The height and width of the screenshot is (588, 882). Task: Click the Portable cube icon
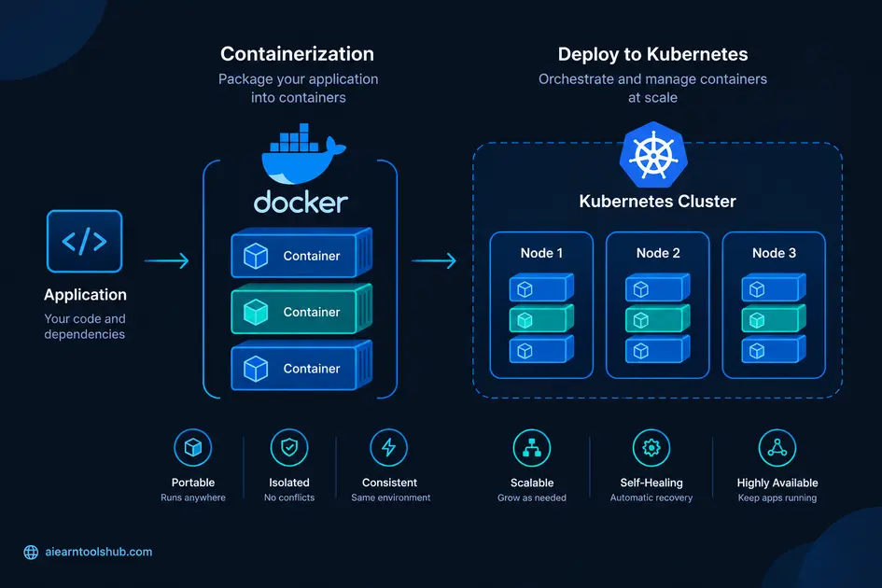point(193,448)
